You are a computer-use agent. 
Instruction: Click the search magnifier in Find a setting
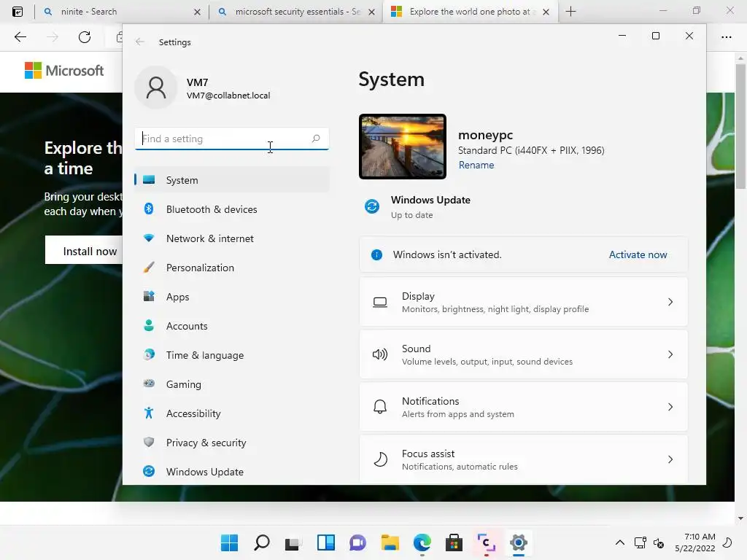point(316,139)
